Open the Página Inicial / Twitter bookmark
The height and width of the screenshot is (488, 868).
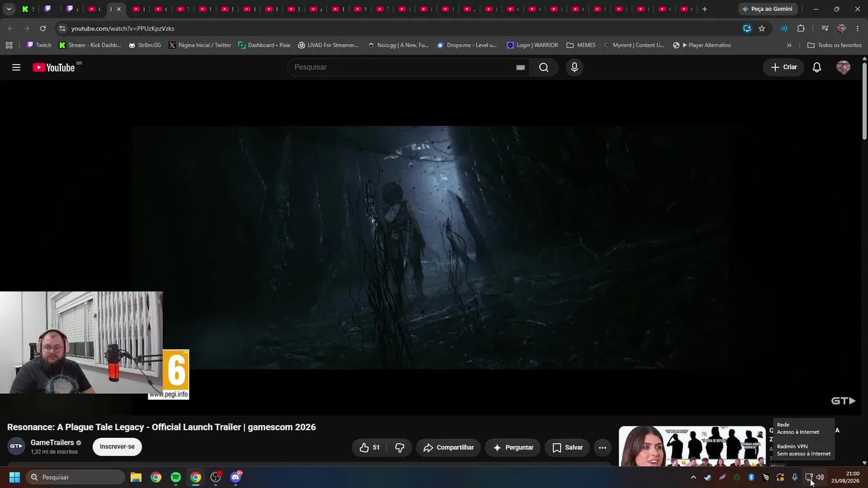click(200, 45)
